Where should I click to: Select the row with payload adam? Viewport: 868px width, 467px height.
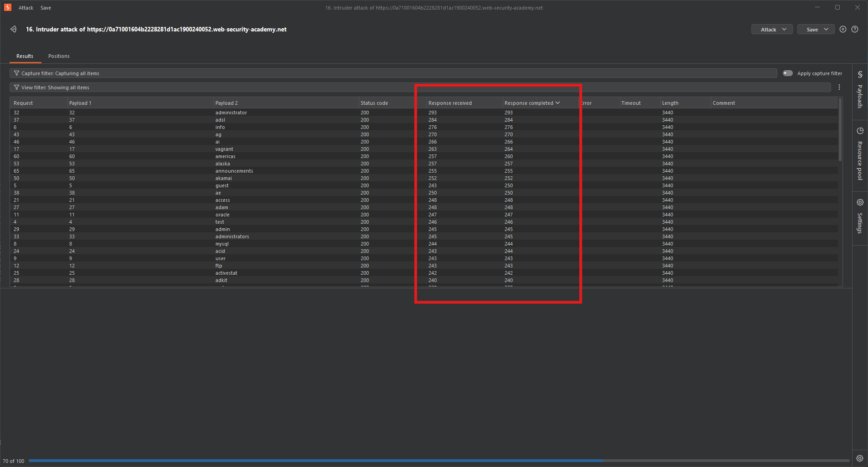click(424, 207)
